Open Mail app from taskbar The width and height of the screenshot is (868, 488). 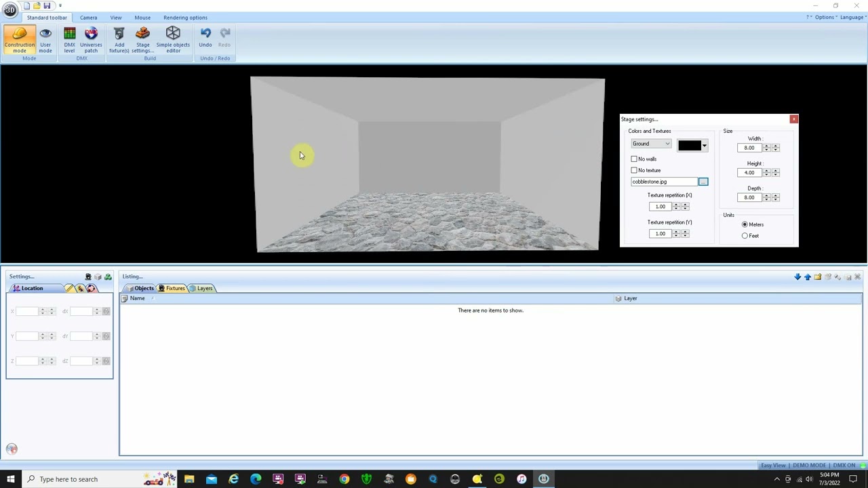(x=212, y=479)
